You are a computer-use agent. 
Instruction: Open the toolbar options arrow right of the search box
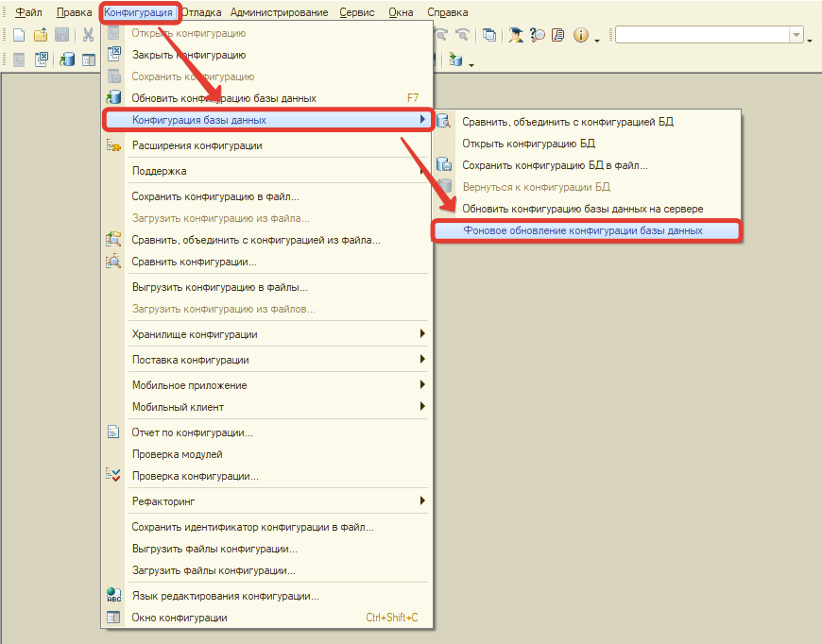[x=810, y=40]
